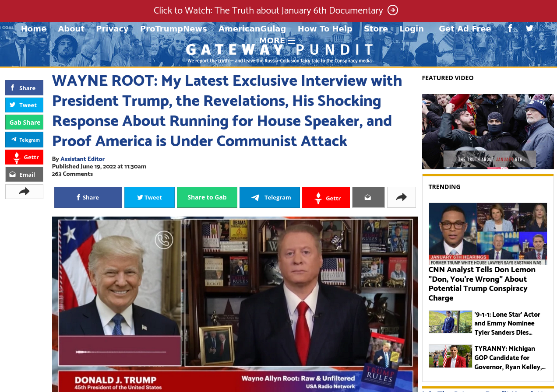Click the TRENDING heading
This screenshot has height=392, width=557.
coord(444,187)
